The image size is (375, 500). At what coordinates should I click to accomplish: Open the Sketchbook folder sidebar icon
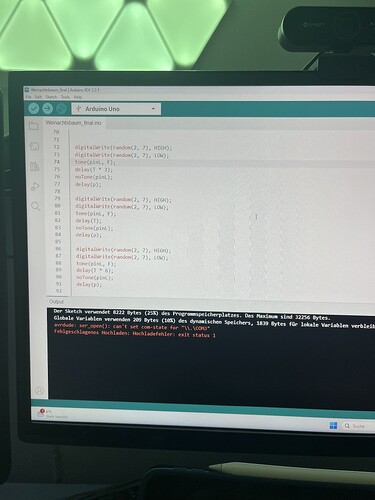(x=33, y=126)
